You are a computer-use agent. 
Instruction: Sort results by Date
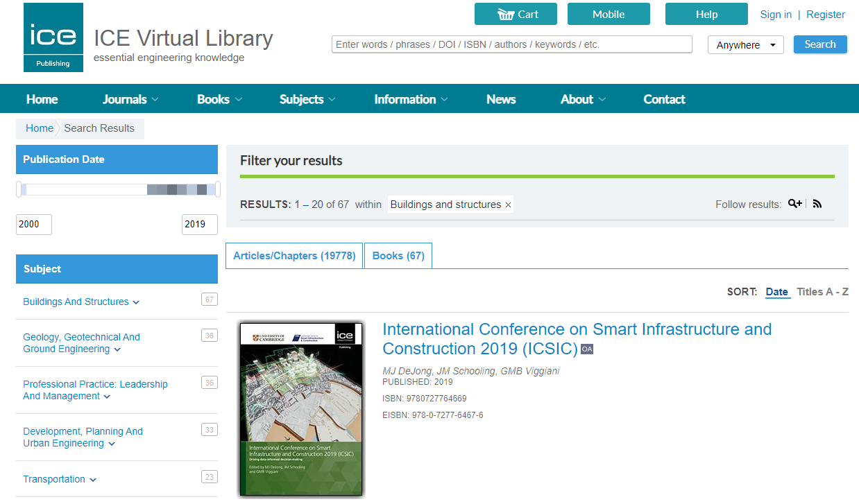[776, 292]
